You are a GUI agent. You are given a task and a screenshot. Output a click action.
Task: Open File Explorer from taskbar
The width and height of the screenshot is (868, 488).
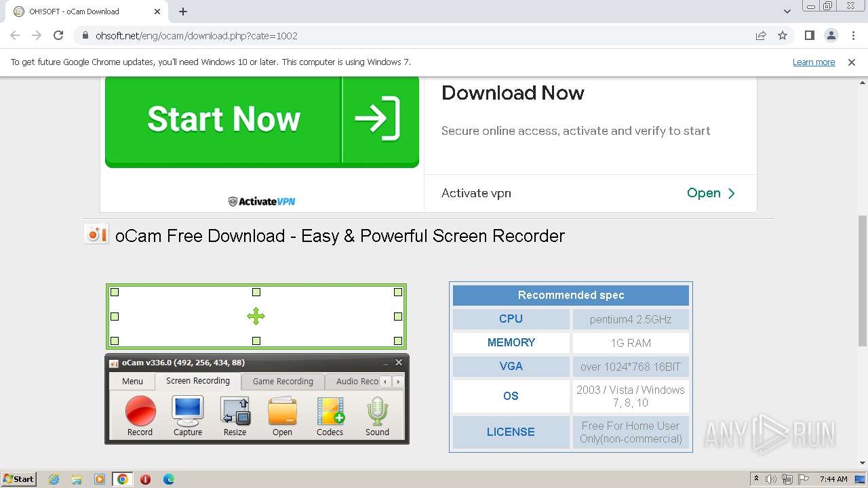coord(77,479)
